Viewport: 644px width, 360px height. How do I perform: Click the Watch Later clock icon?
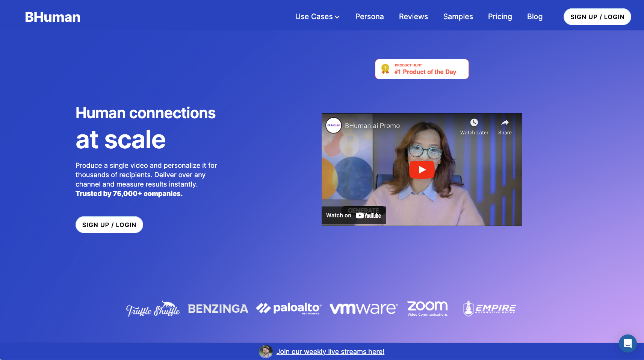coord(474,123)
